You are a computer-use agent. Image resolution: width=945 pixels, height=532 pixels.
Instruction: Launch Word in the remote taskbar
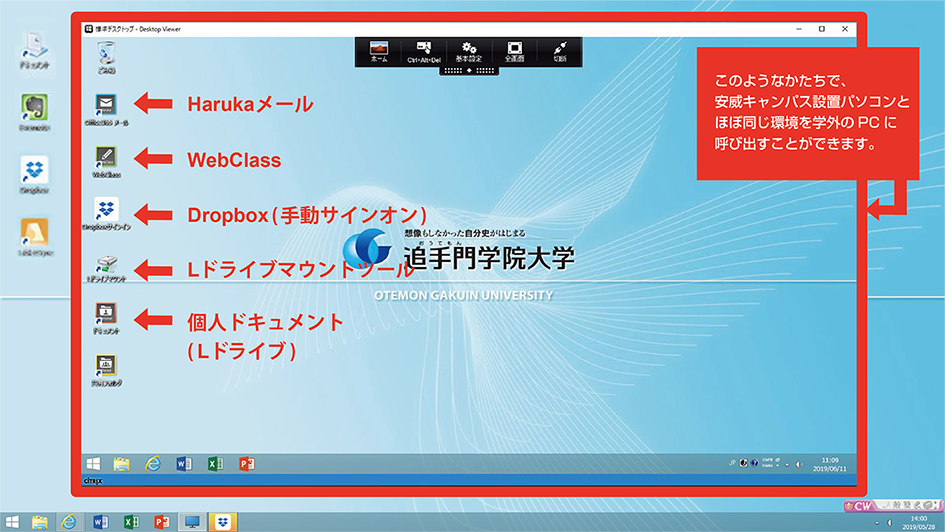[184, 463]
